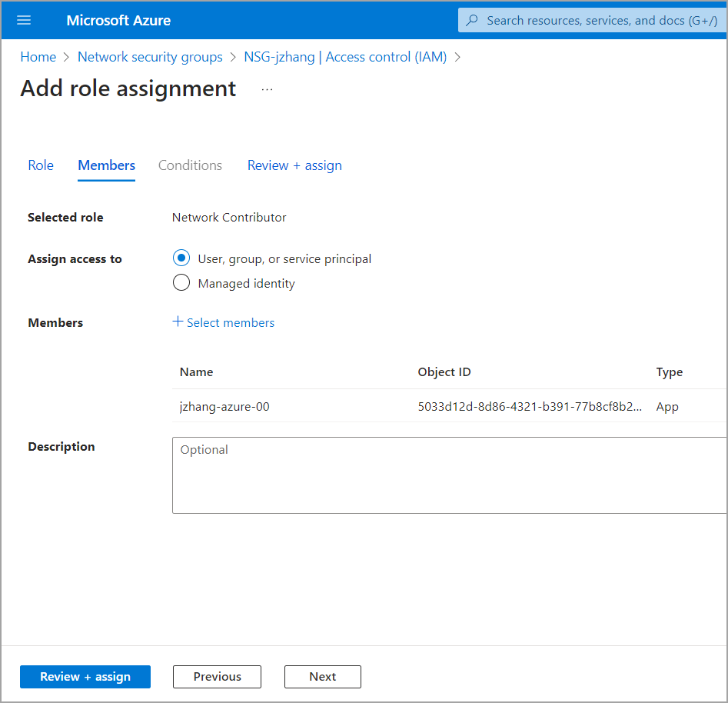The image size is (728, 703).
Task: Go to the Review + assign tab
Action: [294, 165]
